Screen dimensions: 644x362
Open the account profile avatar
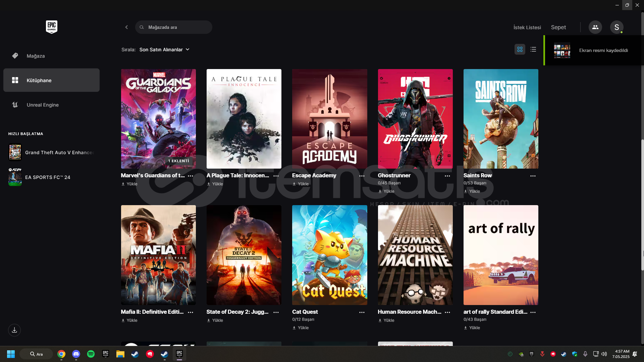coord(616,27)
